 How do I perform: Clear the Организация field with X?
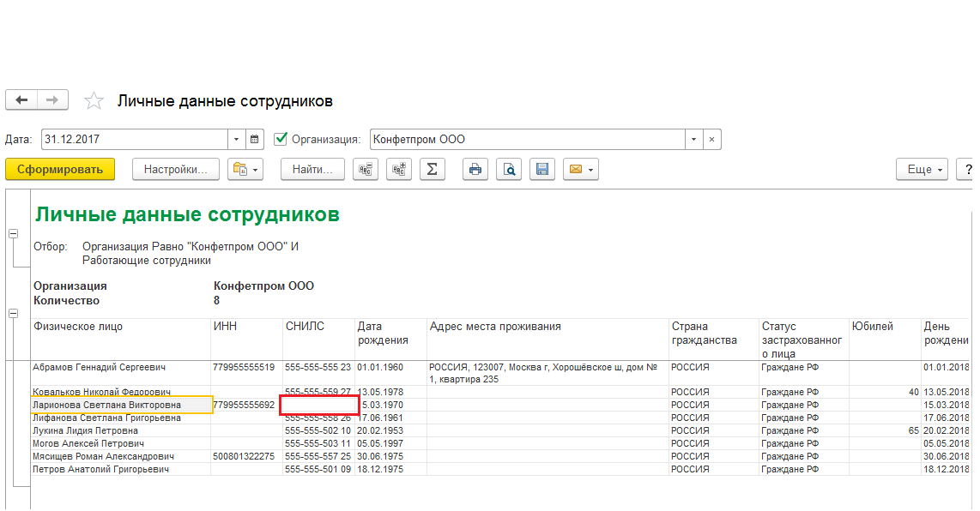point(712,139)
